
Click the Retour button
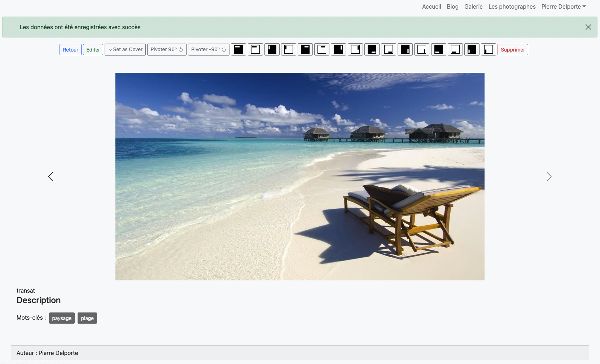pyautogui.click(x=70, y=50)
